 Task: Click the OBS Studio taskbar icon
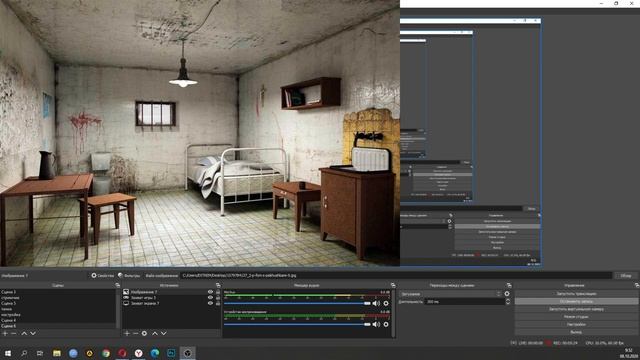pos(188,353)
